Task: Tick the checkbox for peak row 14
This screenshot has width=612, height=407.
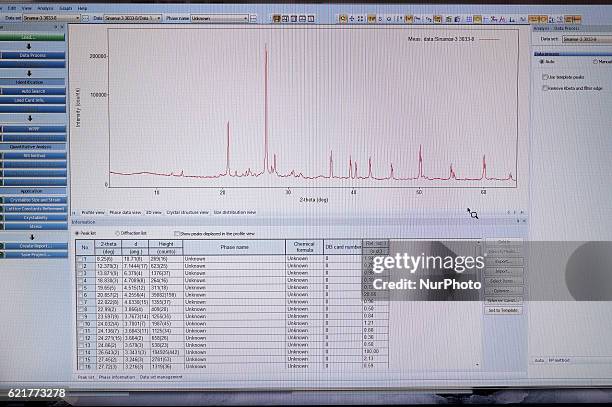Action: [x=80, y=352]
